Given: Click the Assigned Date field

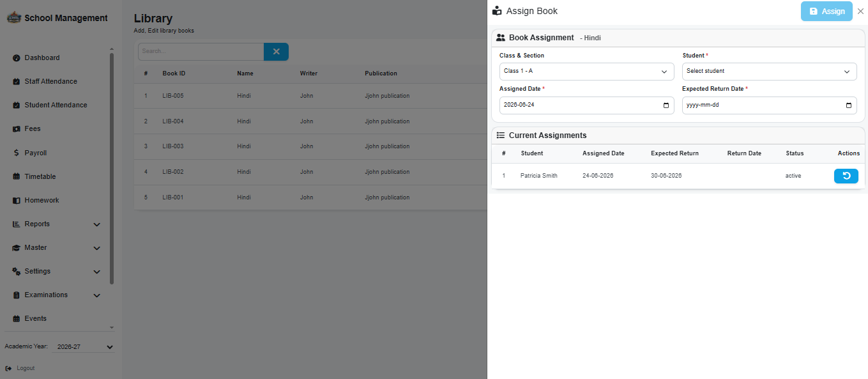Looking at the screenshot, I should pos(586,105).
